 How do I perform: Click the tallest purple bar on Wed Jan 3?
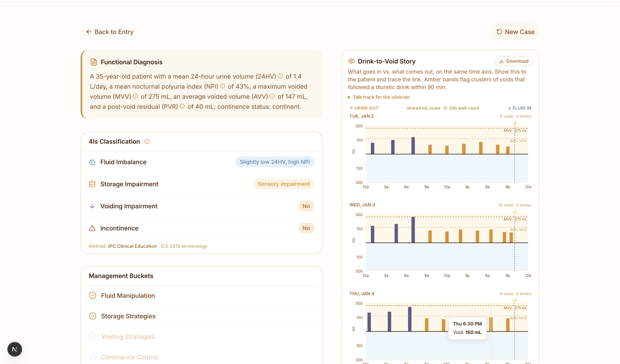pos(413,230)
